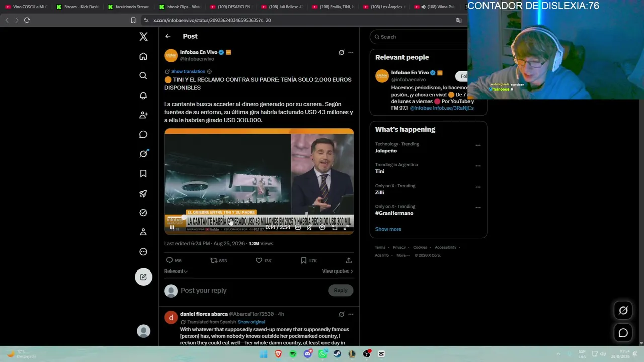This screenshot has width=644, height=362.
Task: Ask Grok about the Infobae post
Action: pyautogui.click(x=341, y=52)
